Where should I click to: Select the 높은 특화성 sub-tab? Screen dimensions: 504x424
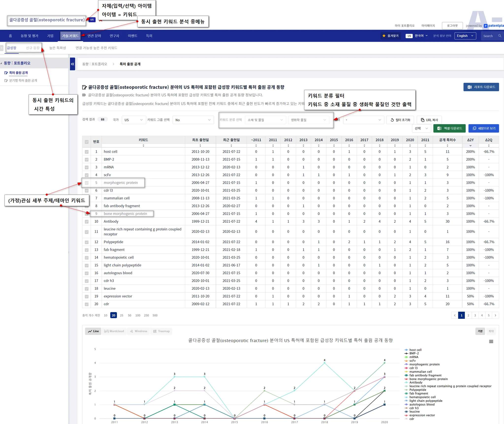click(x=58, y=48)
